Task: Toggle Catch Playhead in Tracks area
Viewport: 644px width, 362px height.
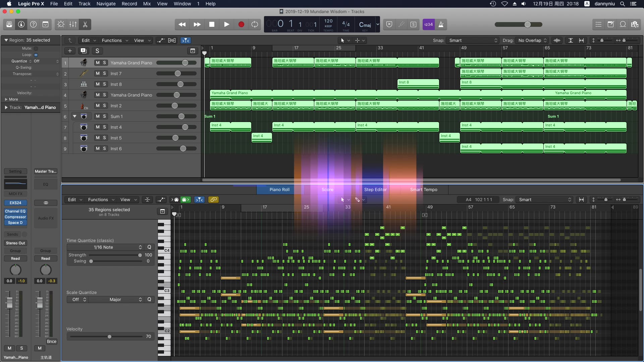Action: point(185,40)
